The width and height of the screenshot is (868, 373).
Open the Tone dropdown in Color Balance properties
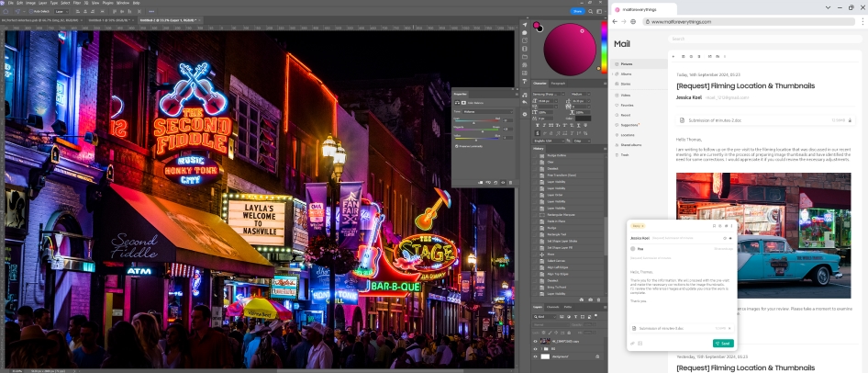pos(486,110)
